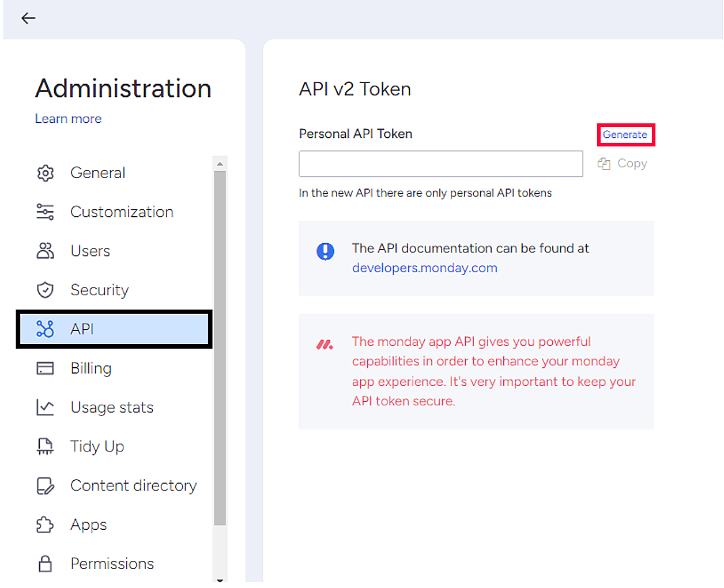Viewport: 724px width, 588px height.
Task: Click the back arrow icon
Action: pos(28,18)
